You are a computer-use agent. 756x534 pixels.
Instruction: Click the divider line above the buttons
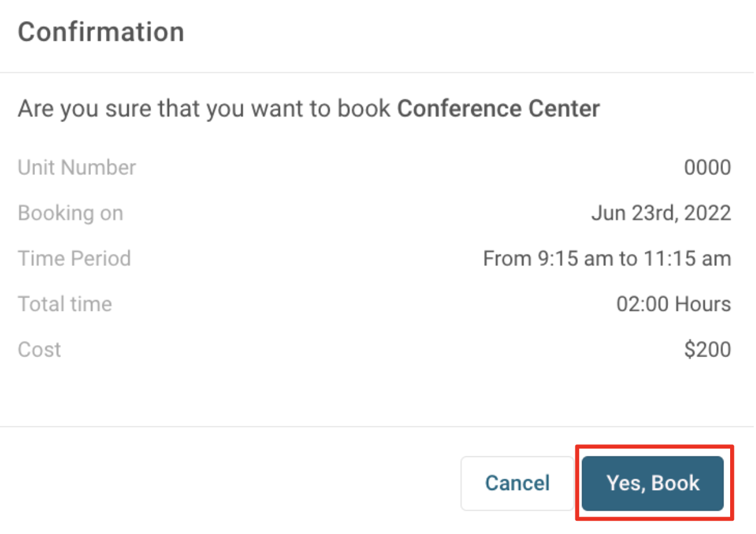(377, 427)
